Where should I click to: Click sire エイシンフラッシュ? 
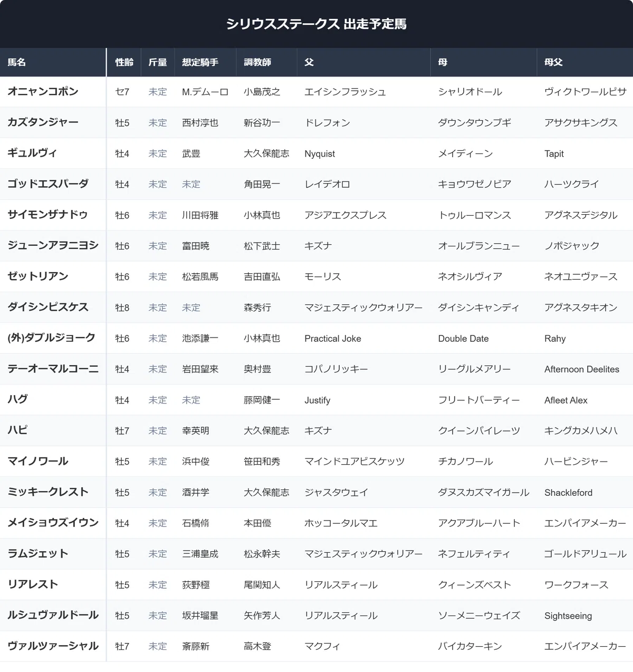click(345, 92)
